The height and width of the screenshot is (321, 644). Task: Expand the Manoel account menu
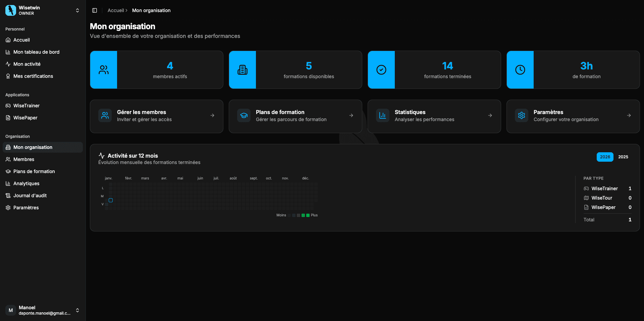tap(77, 310)
